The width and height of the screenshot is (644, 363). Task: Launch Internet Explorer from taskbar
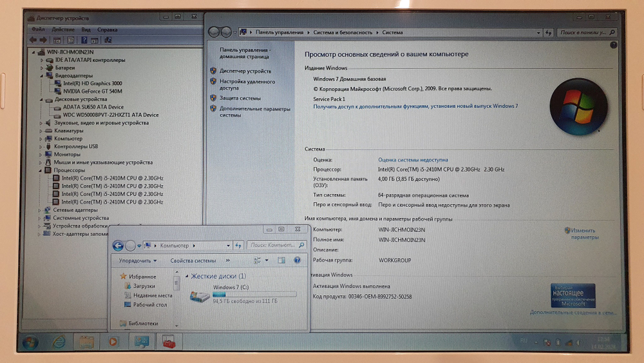coord(59,342)
